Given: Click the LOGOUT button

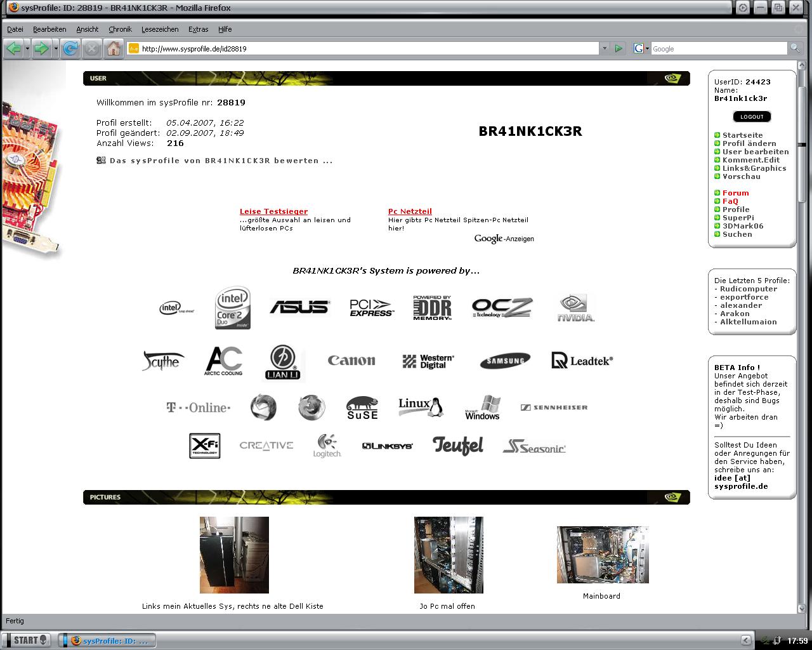Looking at the screenshot, I should coord(752,117).
